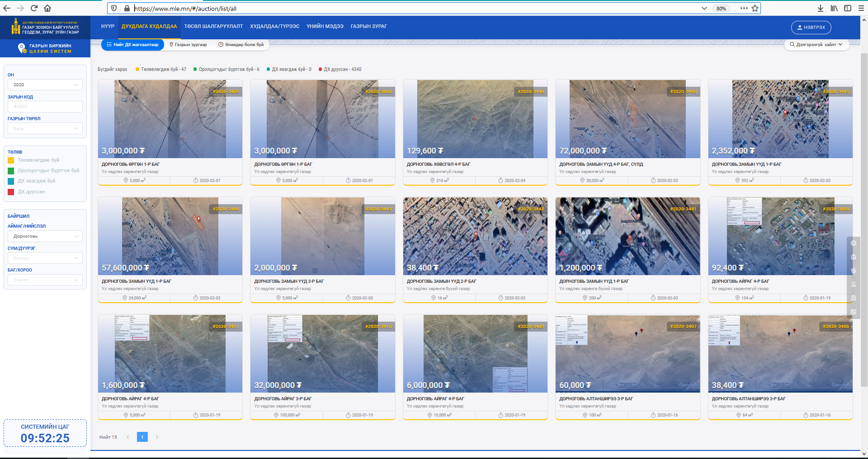The width and height of the screenshot is (868, 459).
Task: Open the ОН year dropdown showing 2020
Action: [x=45, y=85]
